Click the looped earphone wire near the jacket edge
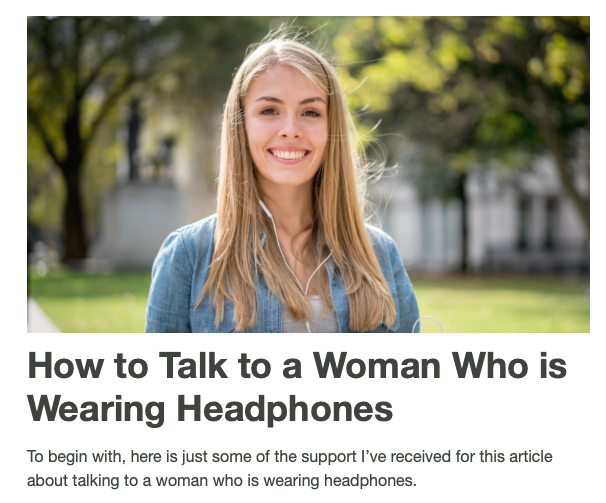 coord(426,325)
